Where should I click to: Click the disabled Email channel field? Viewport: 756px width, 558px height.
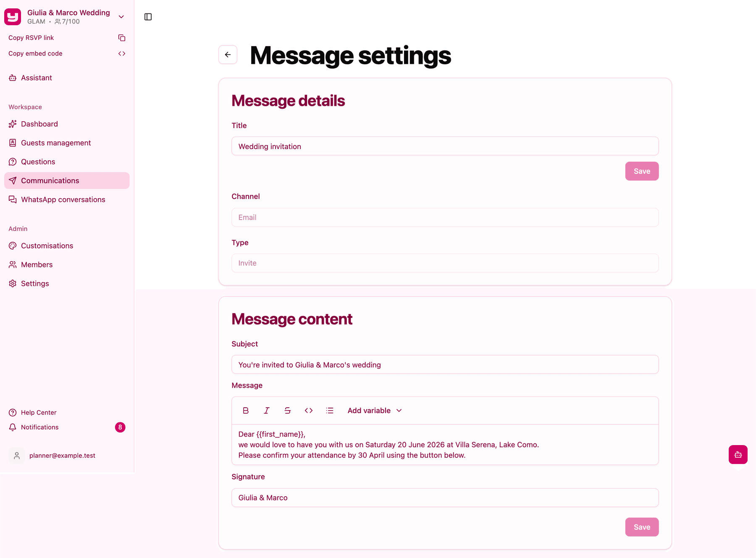click(x=445, y=217)
